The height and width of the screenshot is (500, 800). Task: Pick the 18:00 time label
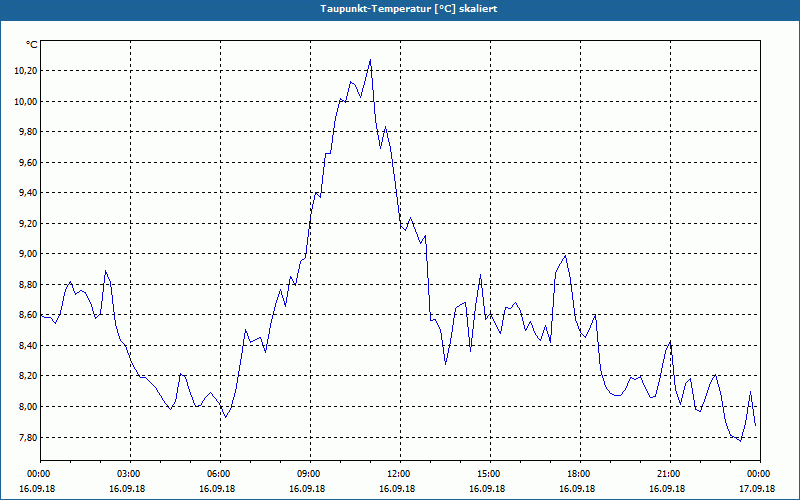(x=580, y=474)
